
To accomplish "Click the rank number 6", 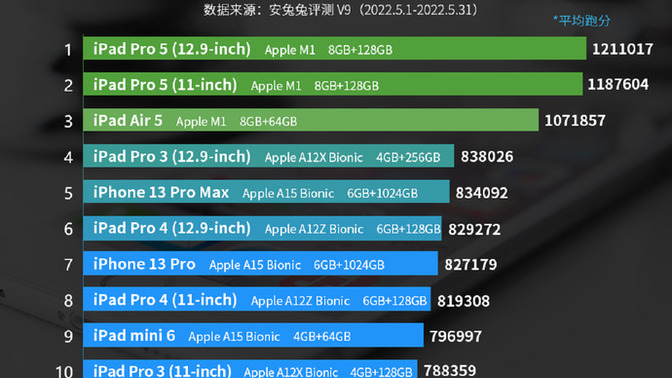I will (68, 229).
